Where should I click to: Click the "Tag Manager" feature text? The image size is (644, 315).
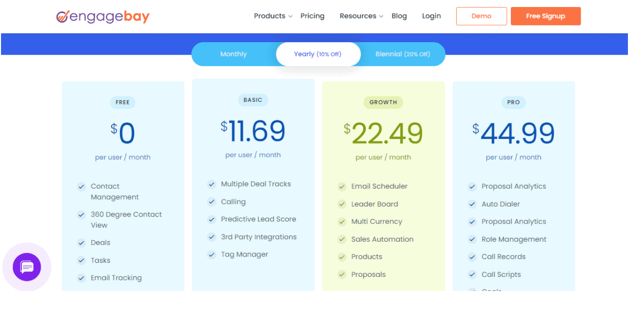click(x=245, y=254)
